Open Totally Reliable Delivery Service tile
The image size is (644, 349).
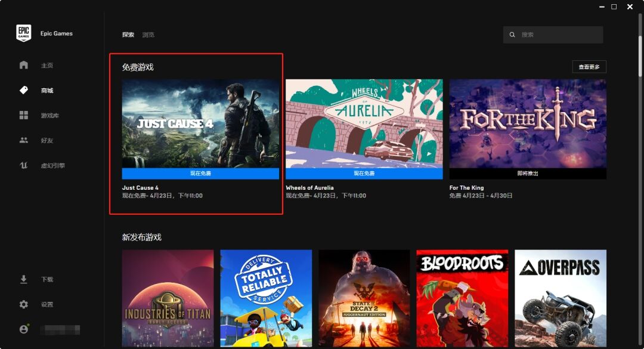click(266, 298)
